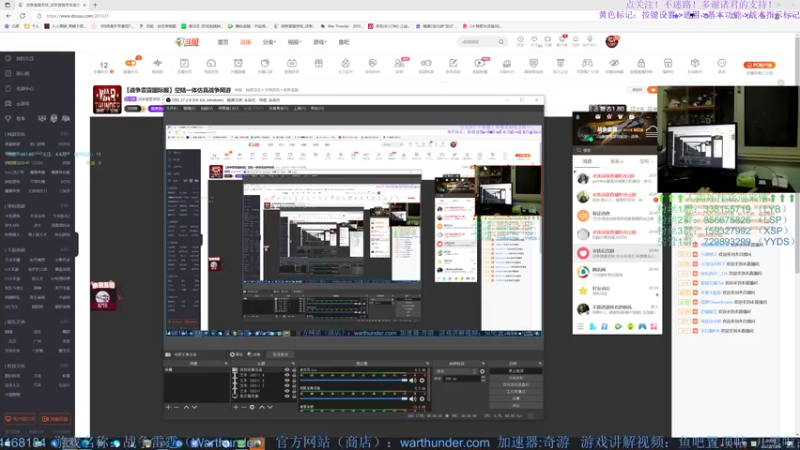
Task: Add a new scene in OBS scenes panel
Action: (168, 407)
